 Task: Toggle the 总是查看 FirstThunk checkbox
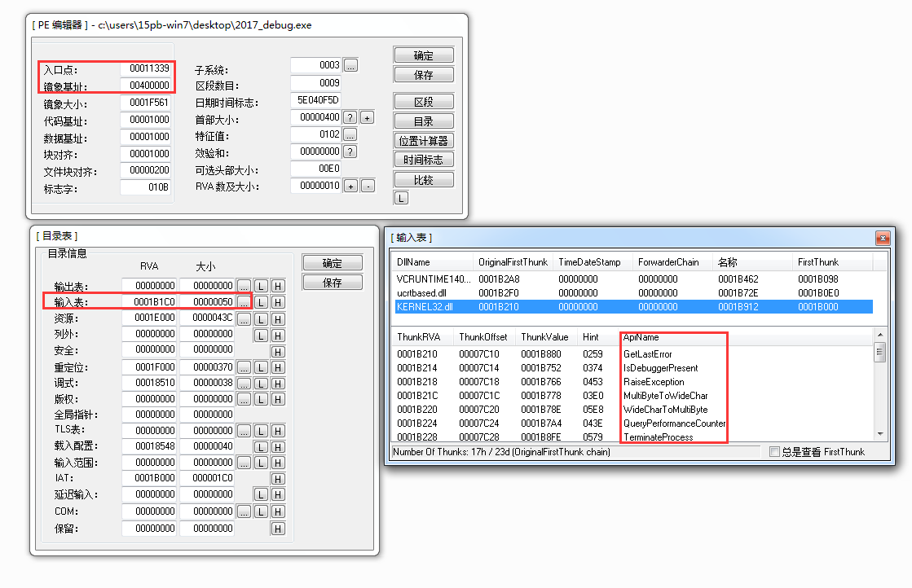click(774, 451)
